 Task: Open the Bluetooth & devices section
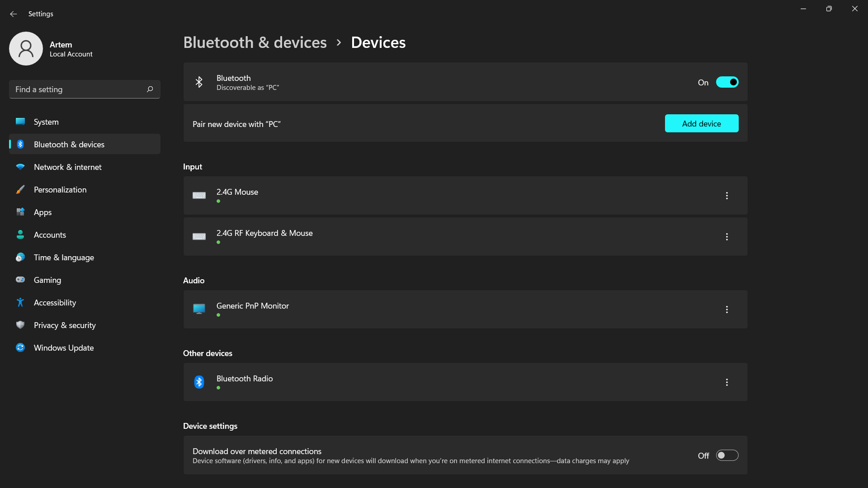(85, 144)
